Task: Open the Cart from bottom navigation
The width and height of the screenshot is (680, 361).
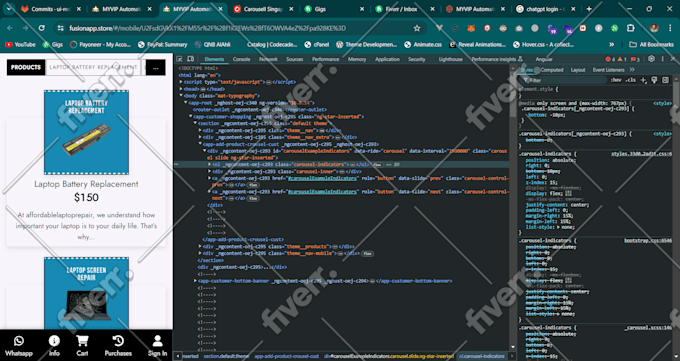Action: tap(82, 346)
